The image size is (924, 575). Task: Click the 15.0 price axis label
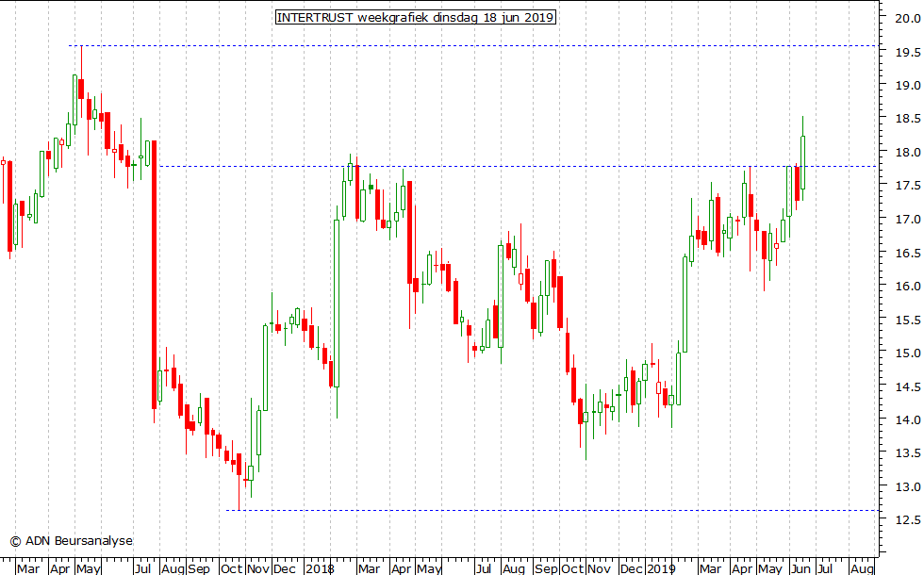tap(907, 353)
